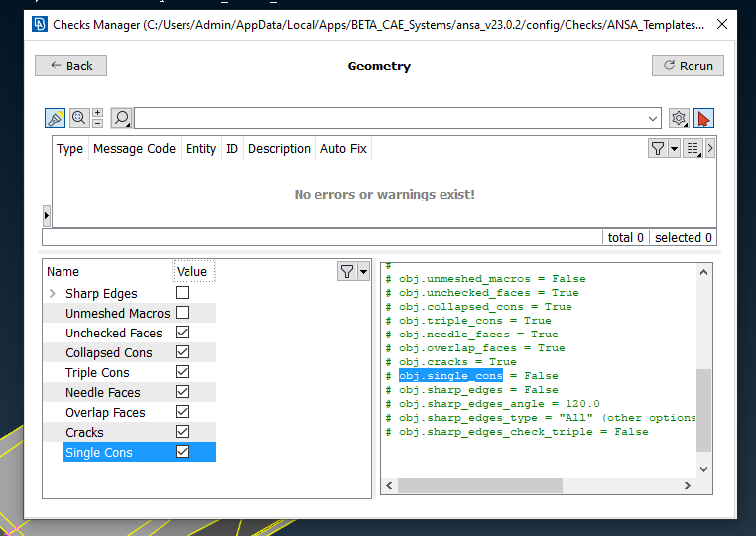Click the parameters list filter funnel icon
Viewport: 756px width, 536px height.
[346, 272]
